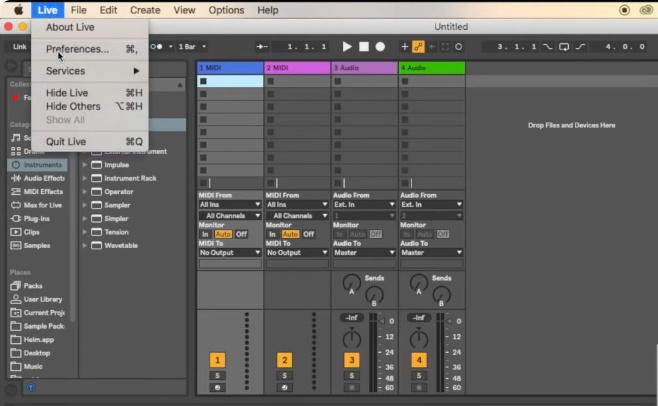Open track 4 Audio To Master dropdown
658x406 pixels.
click(431, 253)
